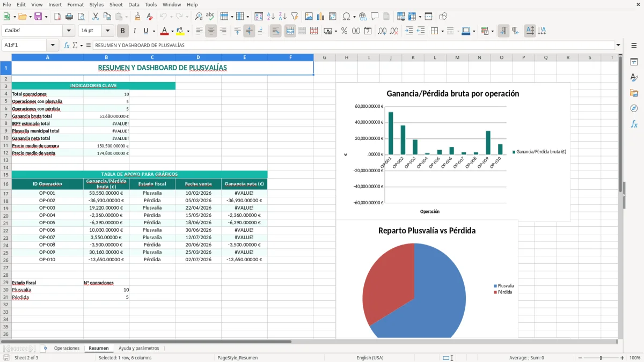The width and height of the screenshot is (644, 362).
Task: Select the Clone Formatting paintbrush
Action: click(x=137, y=17)
